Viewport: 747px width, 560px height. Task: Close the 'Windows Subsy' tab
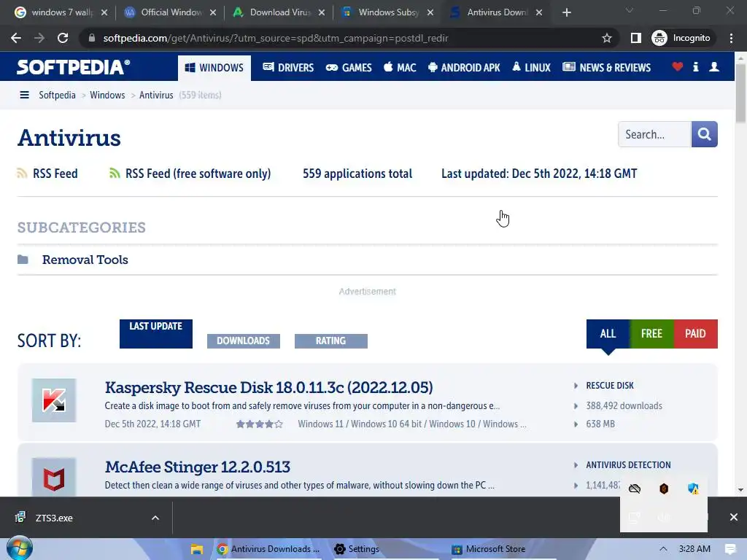point(430,12)
